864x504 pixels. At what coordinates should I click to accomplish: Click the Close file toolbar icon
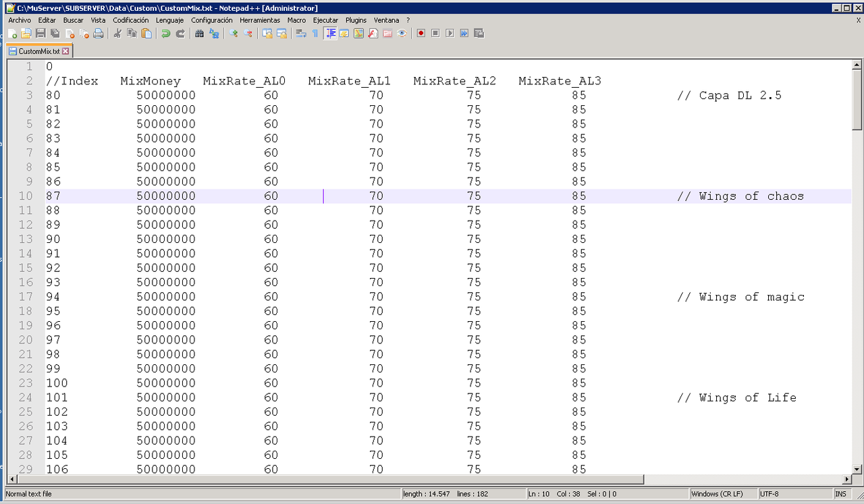tap(70, 33)
